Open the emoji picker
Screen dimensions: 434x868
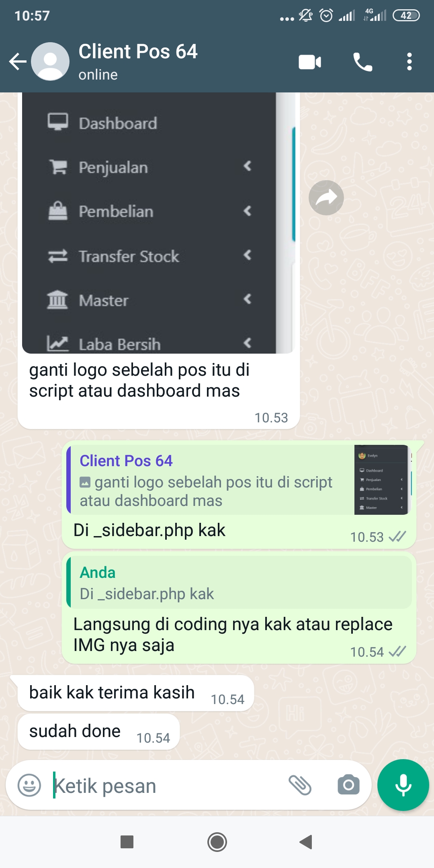tap(29, 785)
